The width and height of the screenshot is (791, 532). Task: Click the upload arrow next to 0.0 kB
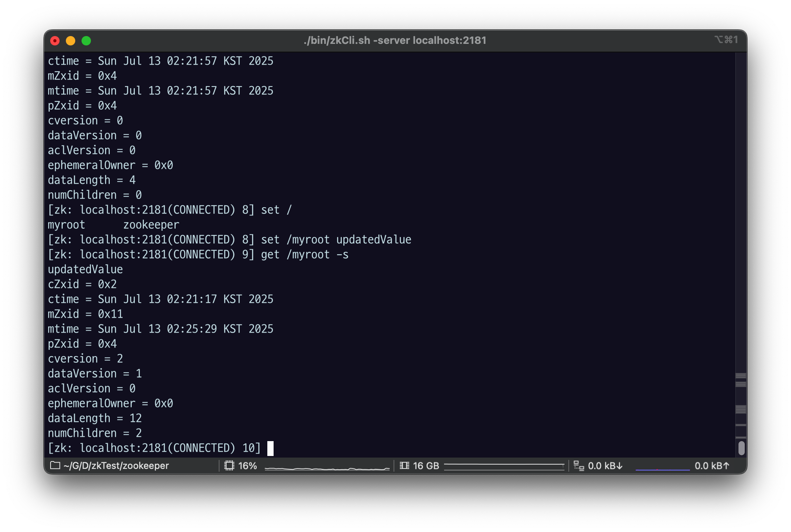(726, 466)
